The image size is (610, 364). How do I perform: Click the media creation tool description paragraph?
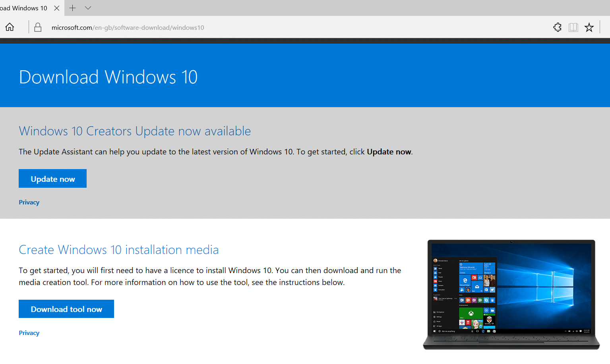pos(210,276)
